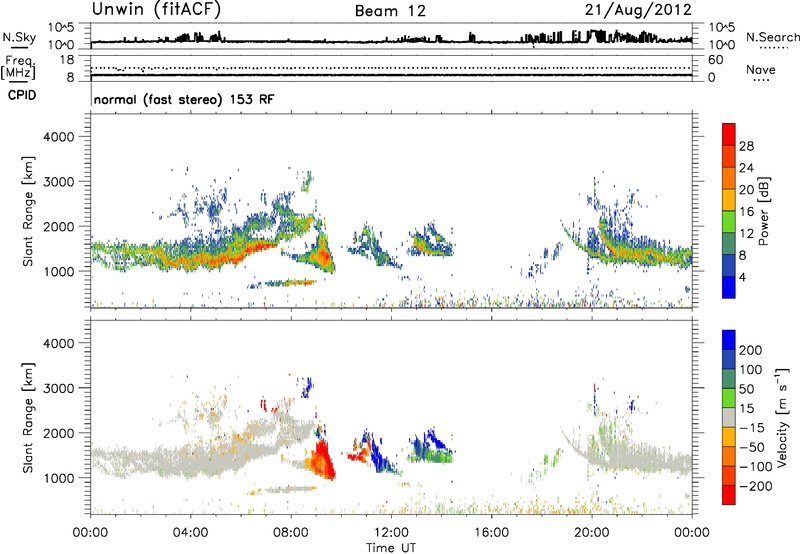This screenshot has width=800, height=554.
Task: Click the Velocity panel 'Slant Range [km]' label
Action: pyautogui.click(x=28, y=418)
